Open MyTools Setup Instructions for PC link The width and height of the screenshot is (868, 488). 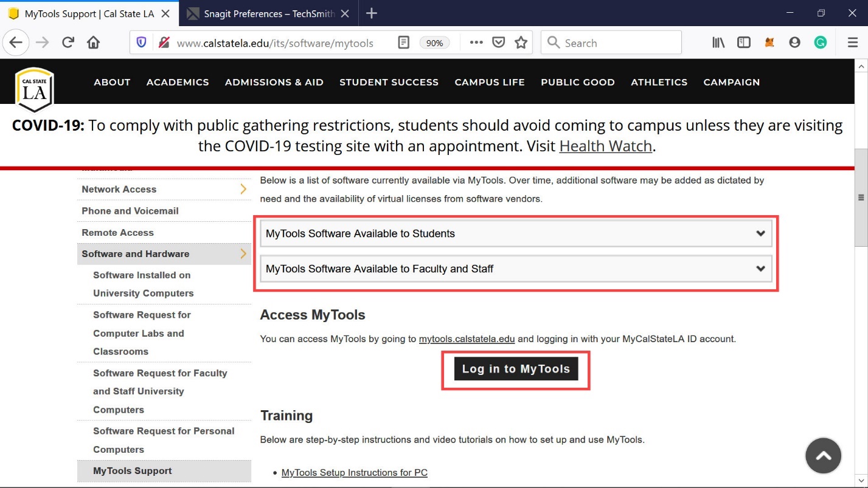click(354, 472)
